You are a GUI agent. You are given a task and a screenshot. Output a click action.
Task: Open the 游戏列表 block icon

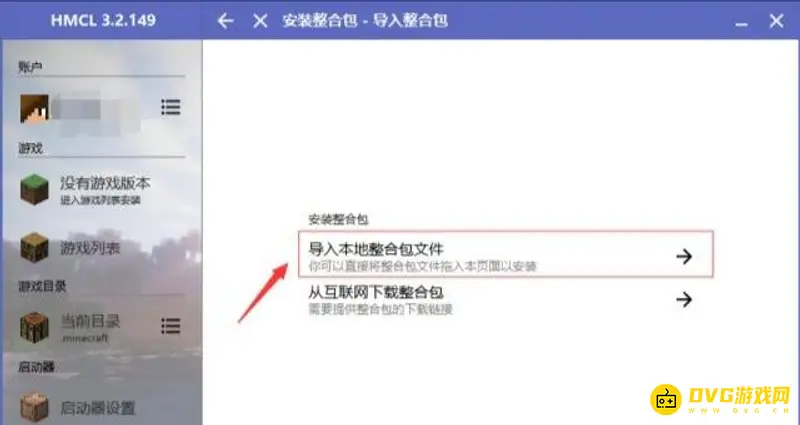coord(35,248)
